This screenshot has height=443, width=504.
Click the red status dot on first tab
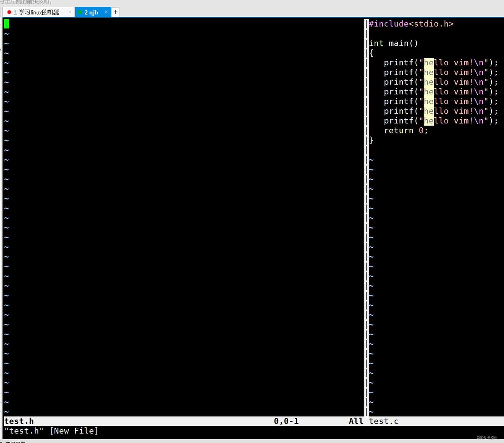(9, 12)
